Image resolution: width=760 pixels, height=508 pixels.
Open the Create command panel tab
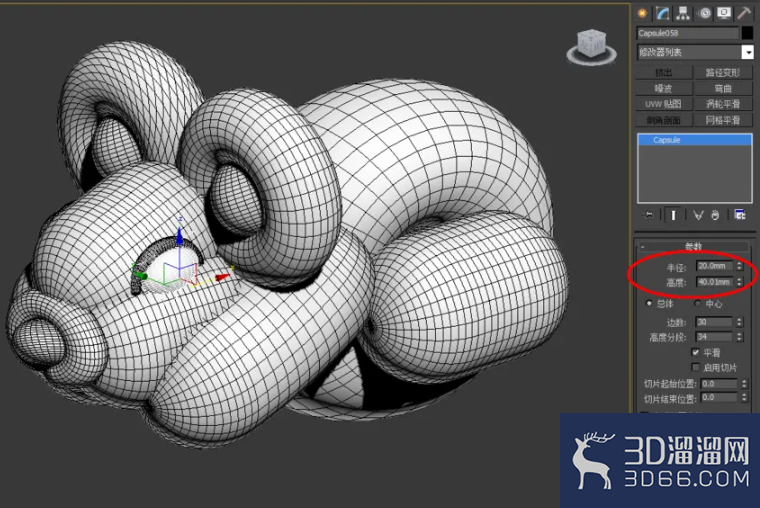click(x=642, y=13)
